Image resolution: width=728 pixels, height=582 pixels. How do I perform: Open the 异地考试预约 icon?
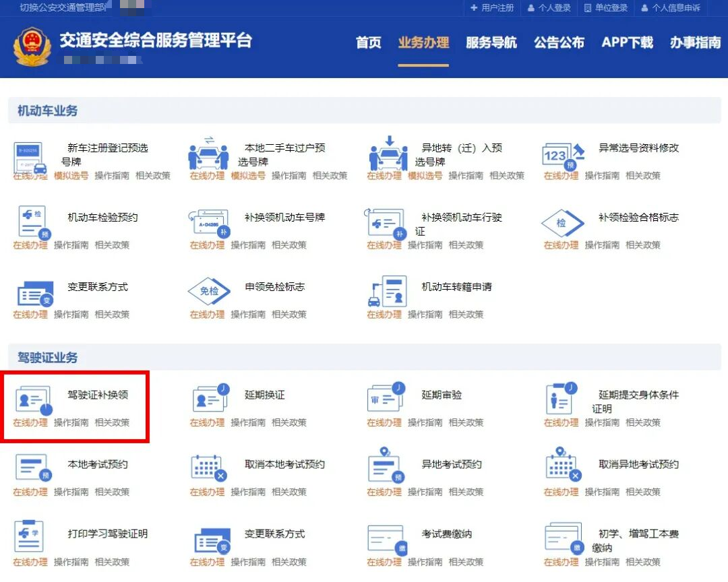coord(386,465)
